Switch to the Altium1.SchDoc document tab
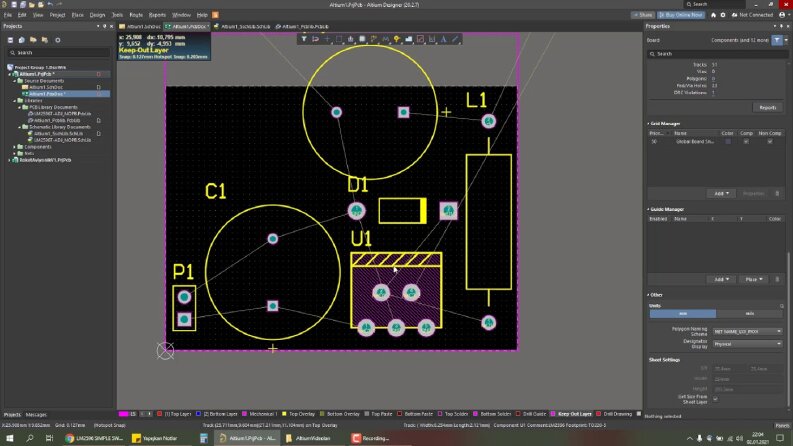Screen dimensions: 793x446 (x=141, y=26)
